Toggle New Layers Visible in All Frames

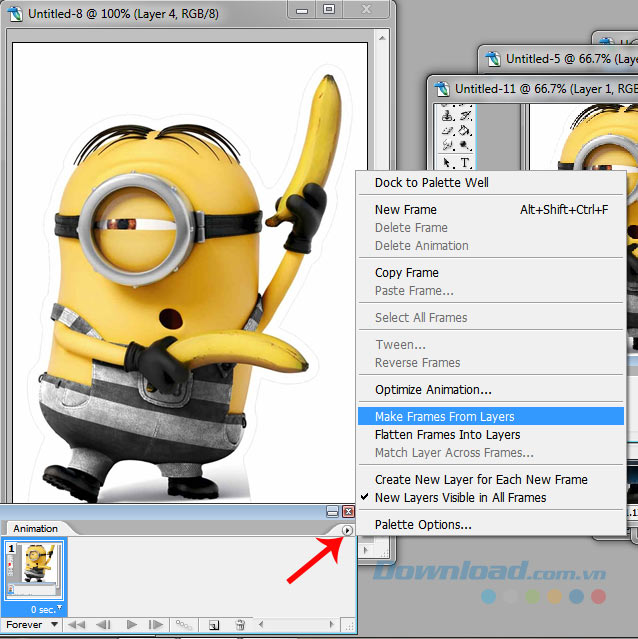coord(460,497)
